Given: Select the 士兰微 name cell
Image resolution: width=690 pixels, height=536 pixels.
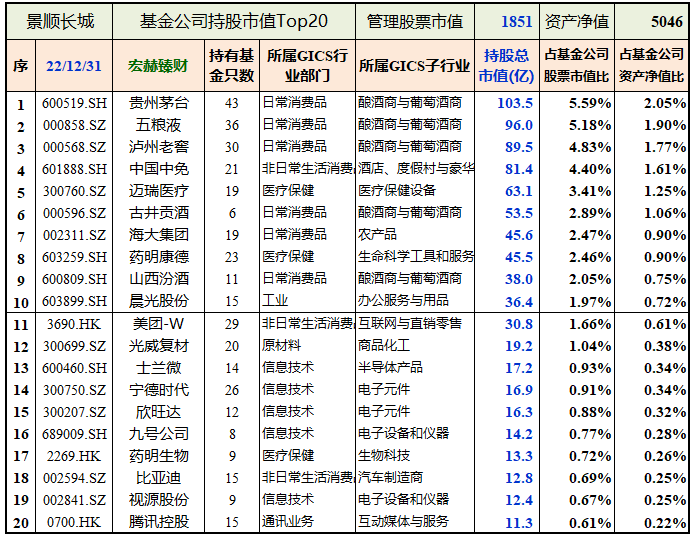Looking at the screenshot, I should coord(158,368).
